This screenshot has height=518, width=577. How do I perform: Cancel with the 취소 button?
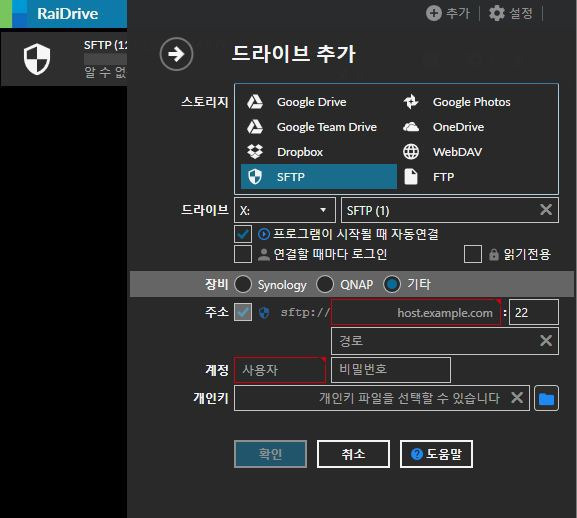[353, 454]
